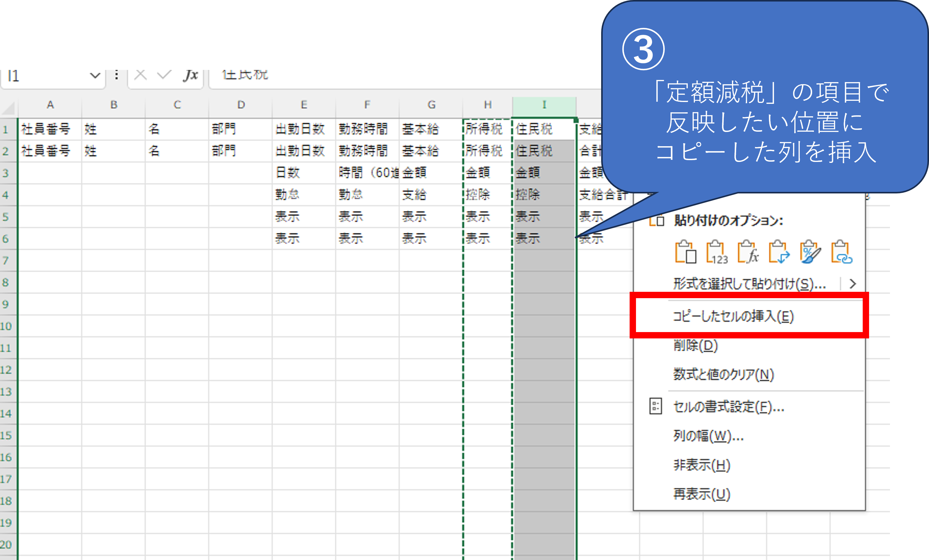Select 削除(D) from context menu
This screenshot has width=929, height=560.
point(749,345)
